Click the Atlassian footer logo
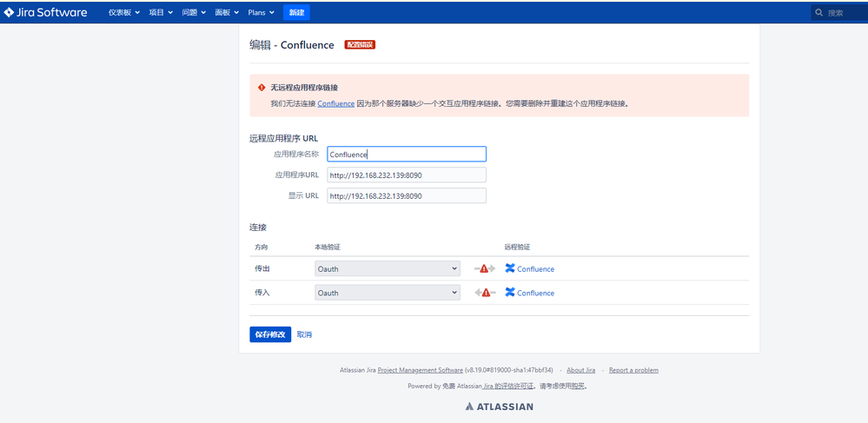Screen dimensions: 868x423 coord(500,406)
